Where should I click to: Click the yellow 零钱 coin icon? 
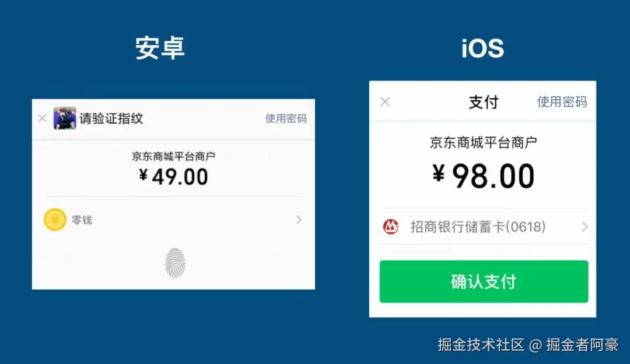click(55, 220)
